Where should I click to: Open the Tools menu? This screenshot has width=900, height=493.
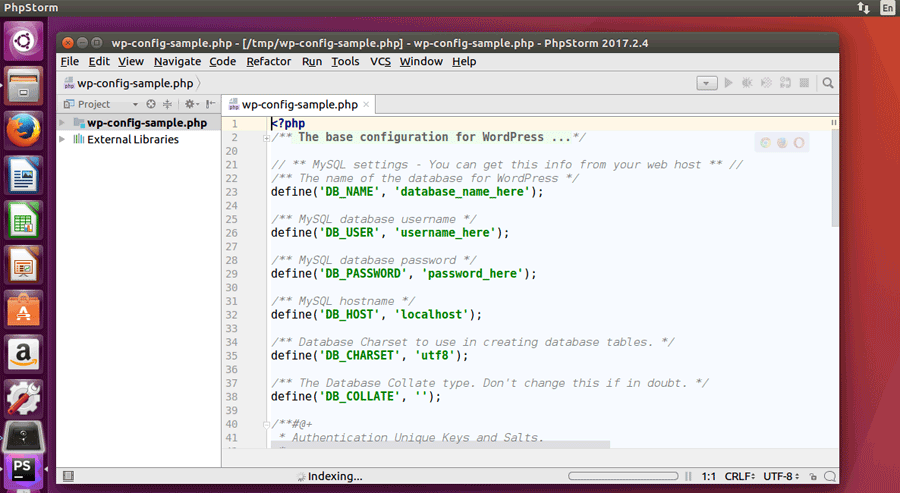point(345,61)
